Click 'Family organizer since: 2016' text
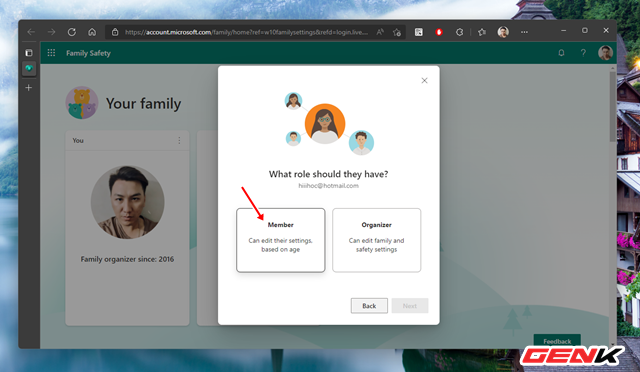 [127, 259]
